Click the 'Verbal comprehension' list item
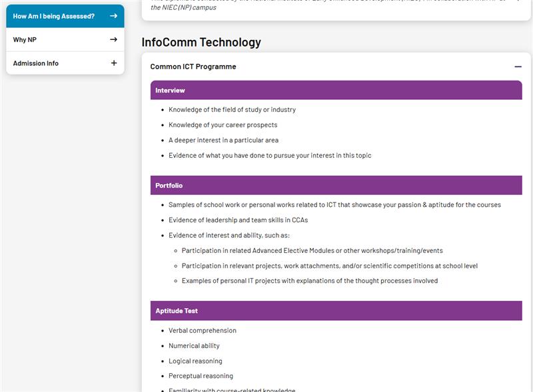The image size is (533, 392). (x=203, y=331)
